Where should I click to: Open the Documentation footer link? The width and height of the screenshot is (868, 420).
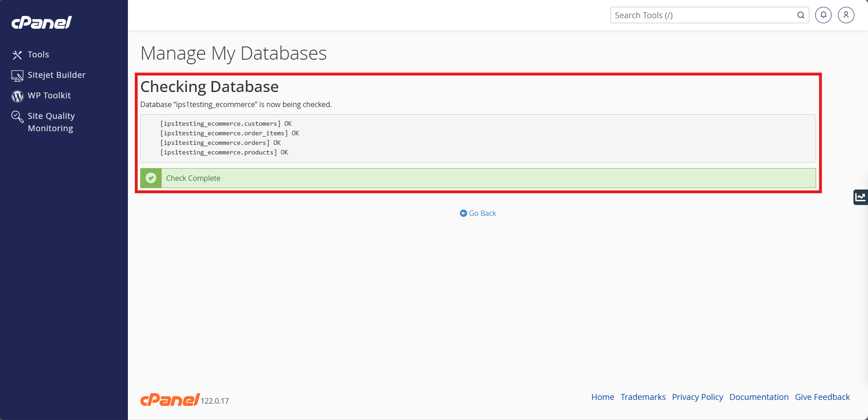759,397
